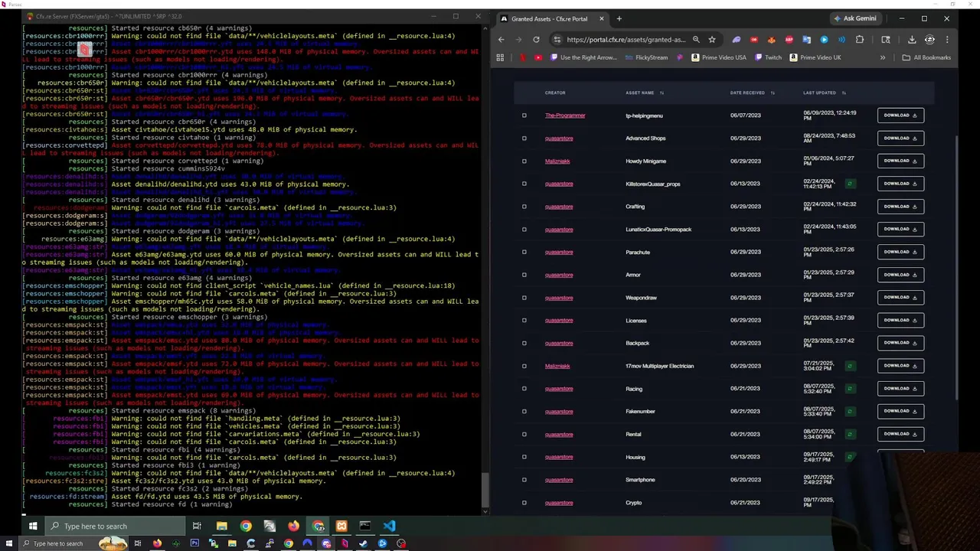
Task: Open Prime Video USA bookmark
Action: pyautogui.click(x=718, y=57)
